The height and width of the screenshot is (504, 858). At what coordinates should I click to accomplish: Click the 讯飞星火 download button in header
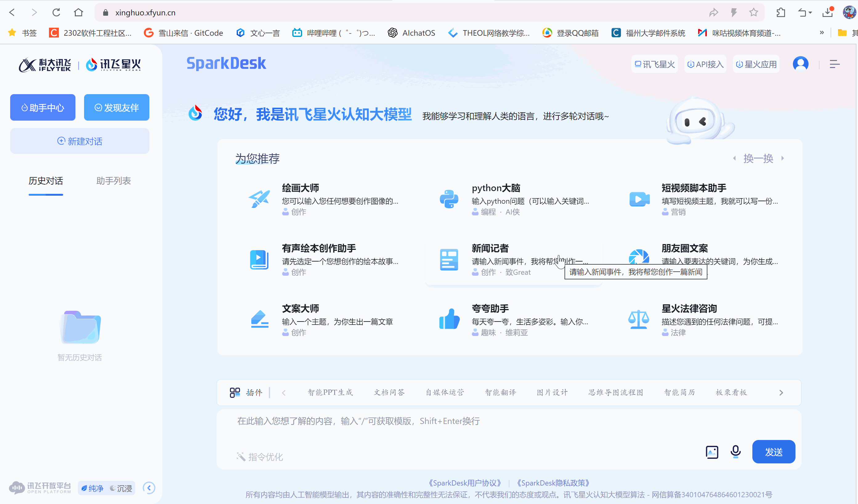coord(654,64)
